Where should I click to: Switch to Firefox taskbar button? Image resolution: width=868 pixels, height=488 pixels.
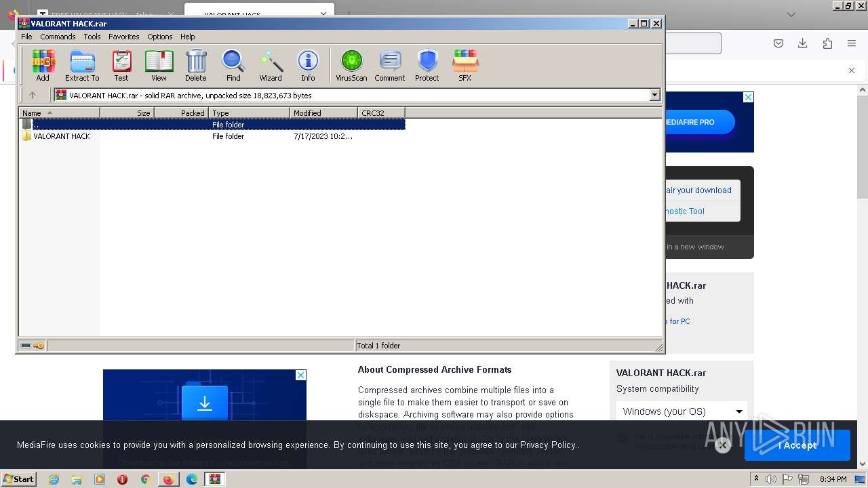point(168,479)
